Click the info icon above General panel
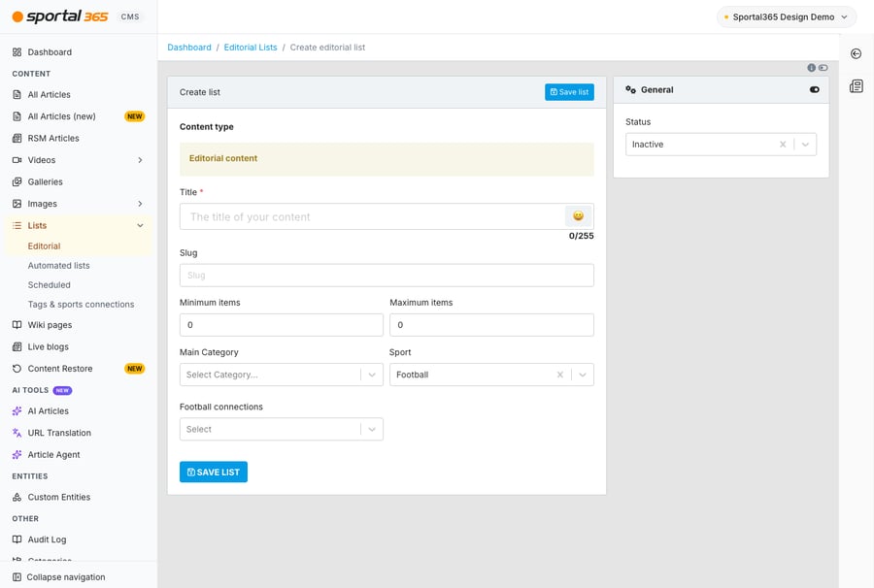This screenshot has height=588, width=874. 812,68
